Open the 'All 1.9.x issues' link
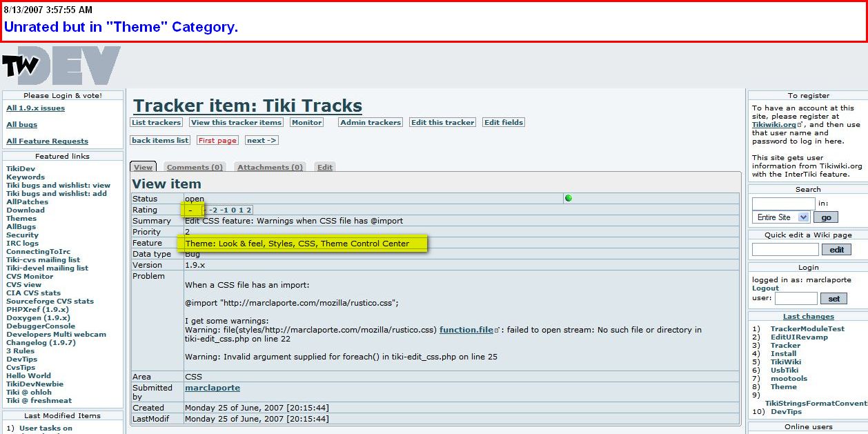Viewport: 868px width, 434px height. pos(36,108)
